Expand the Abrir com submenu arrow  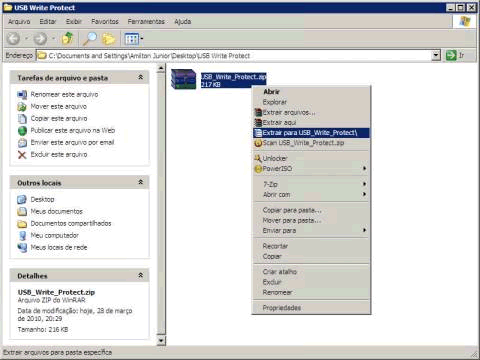[364, 194]
